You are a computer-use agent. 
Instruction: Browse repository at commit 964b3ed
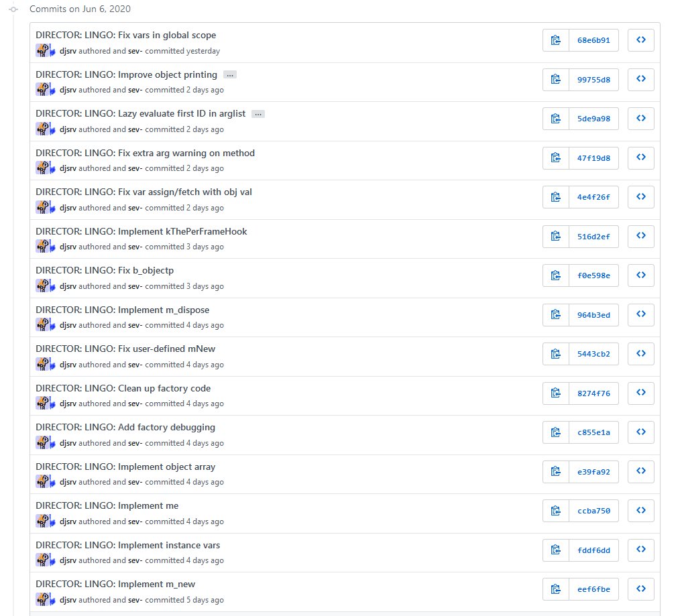641,315
